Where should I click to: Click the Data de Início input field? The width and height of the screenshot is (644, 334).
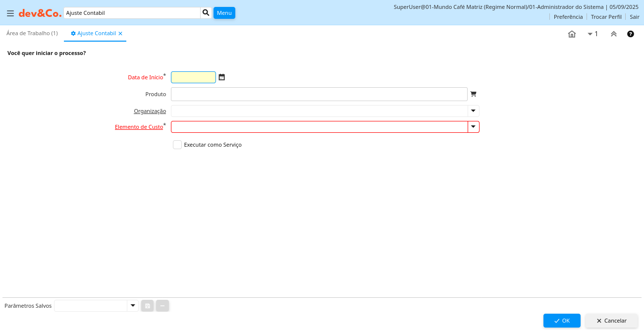pos(193,77)
